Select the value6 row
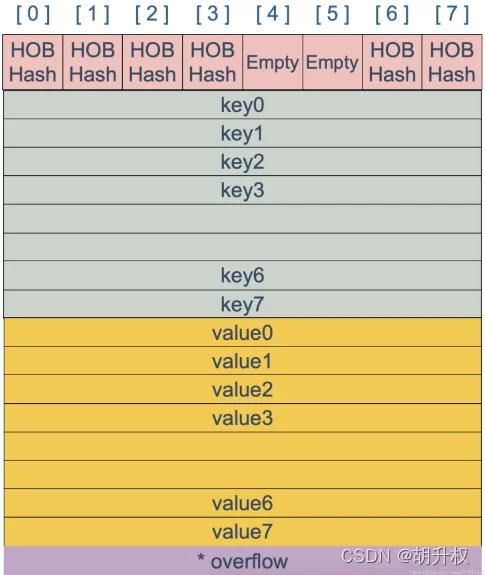The height and width of the screenshot is (575, 485). [x=242, y=503]
